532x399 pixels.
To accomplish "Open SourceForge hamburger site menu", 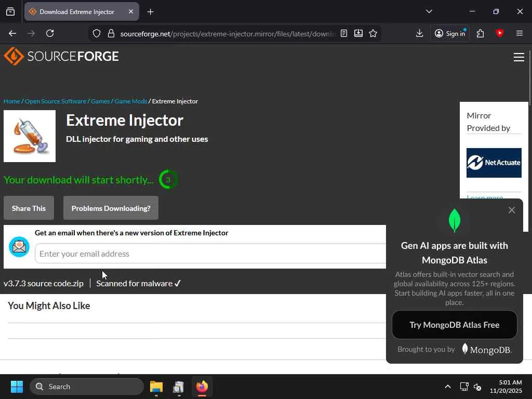I will point(519,57).
